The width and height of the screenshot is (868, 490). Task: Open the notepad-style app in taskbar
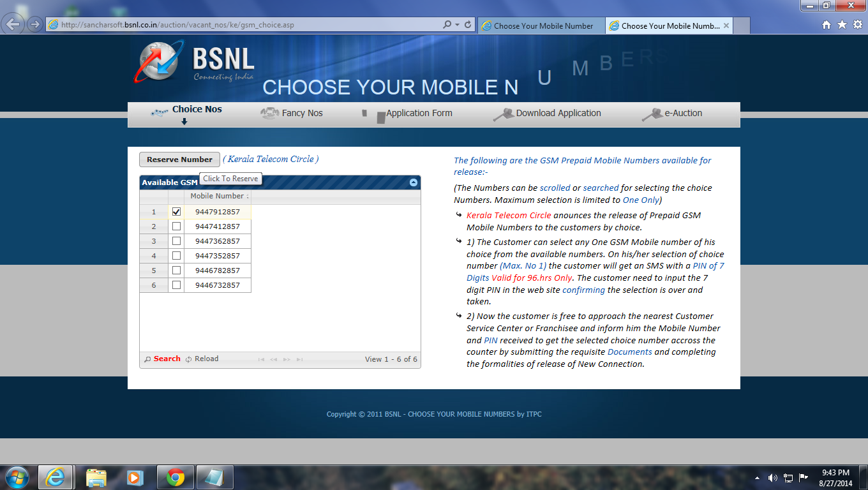pos(214,477)
